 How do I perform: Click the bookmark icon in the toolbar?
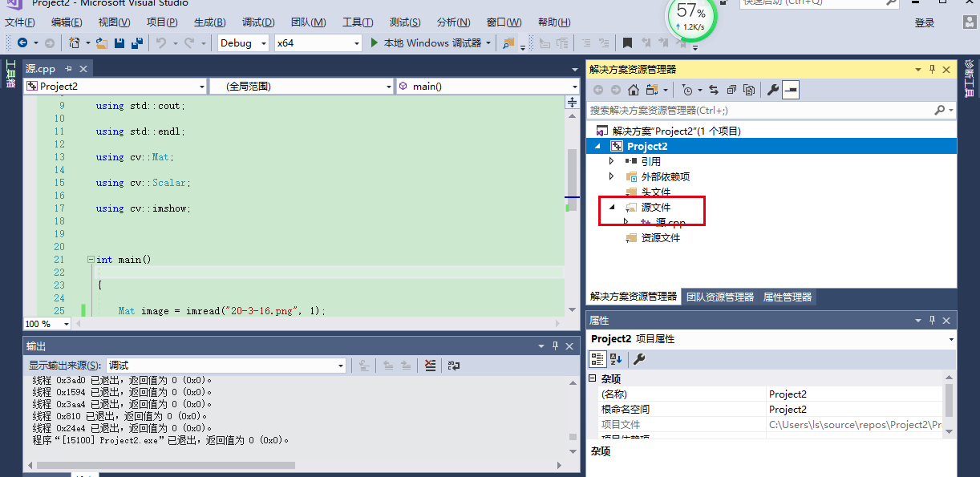[628, 43]
